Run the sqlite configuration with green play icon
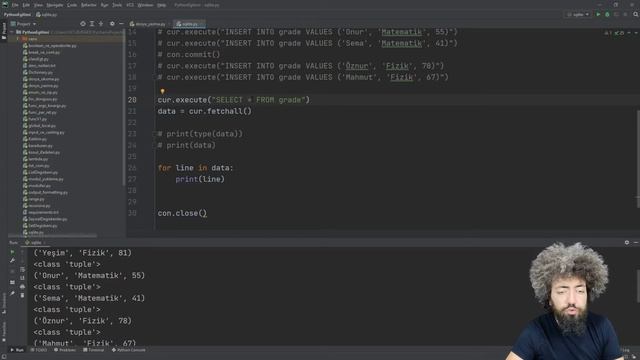The width and height of the screenshot is (640, 360). [598, 14]
